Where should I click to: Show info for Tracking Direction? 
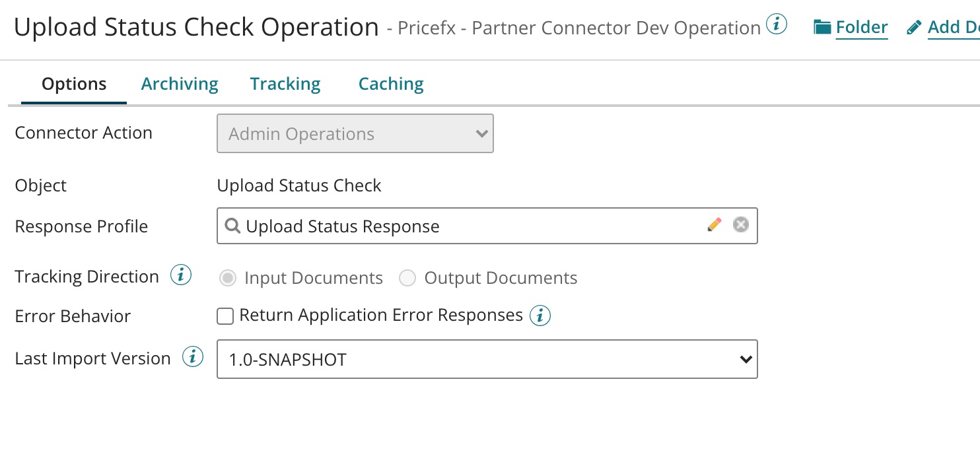181,275
